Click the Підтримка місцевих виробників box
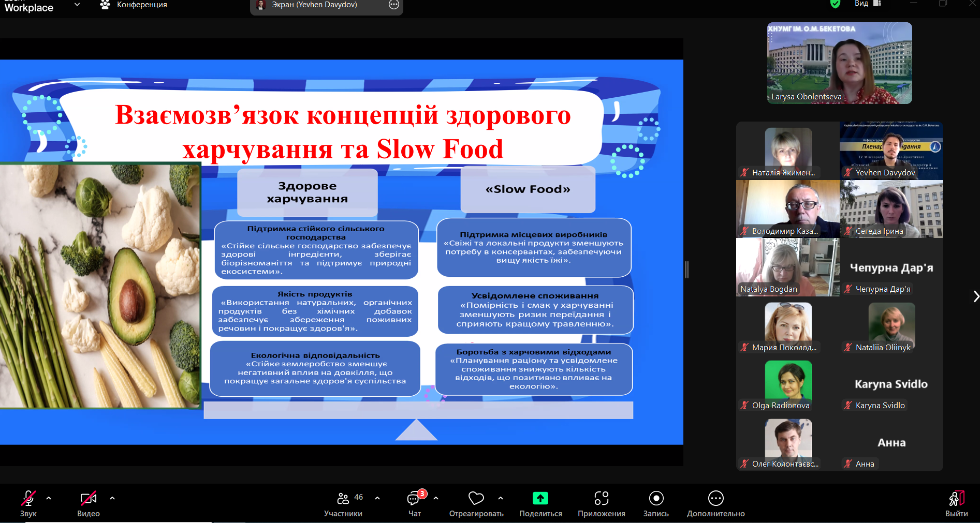This screenshot has width=980, height=523. click(534, 247)
